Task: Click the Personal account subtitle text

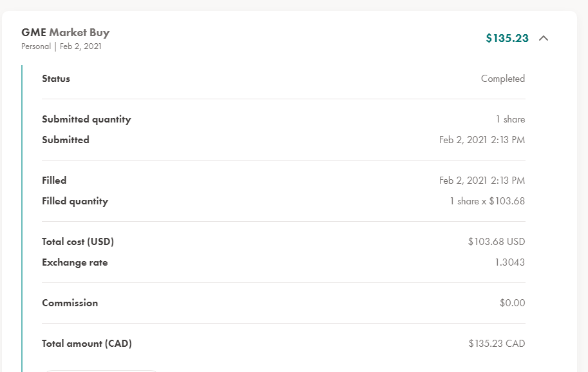Action: click(36, 46)
